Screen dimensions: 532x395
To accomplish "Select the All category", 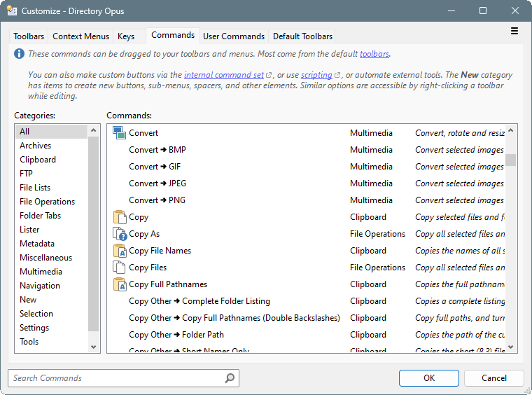I will (x=51, y=132).
